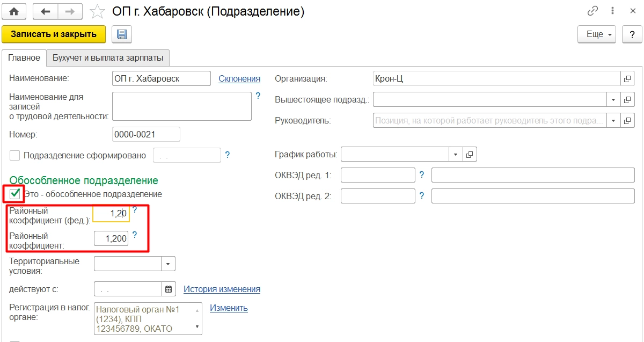The image size is (644, 342).
Task: Open the 'Склонения' link
Action: pyautogui.click(x=239, y=79)
